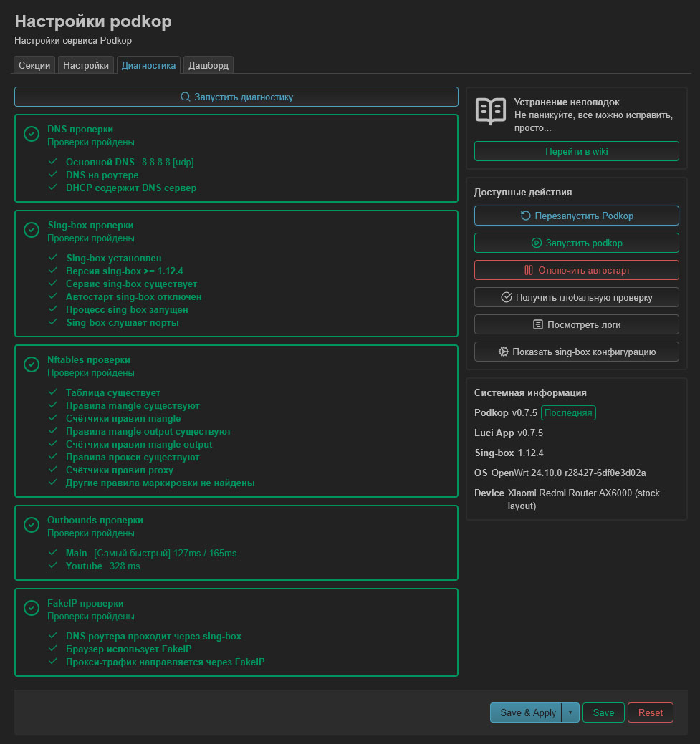This screenshot has width=700, height=744.
Task: Click the Последняя version badge
Action: click(568, 412)
